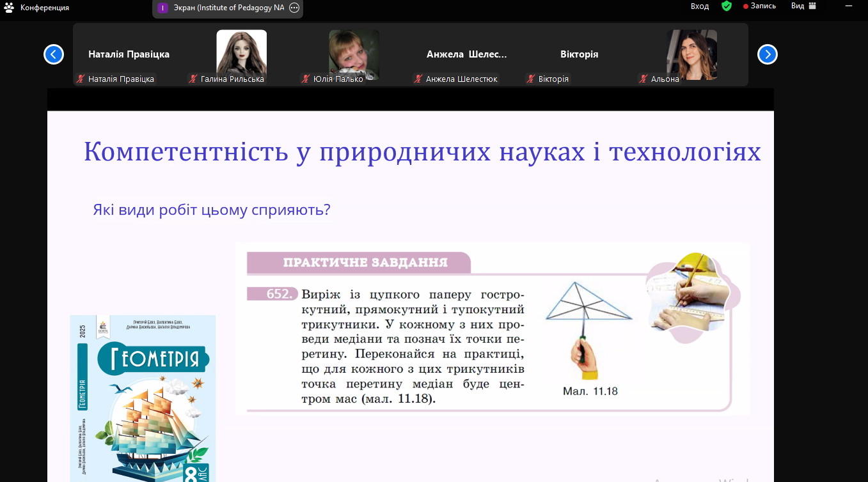Open the screen share options ellipsis
Image resolution: width=868 pixels, height=482 pixels.
[x=294, y=8]
